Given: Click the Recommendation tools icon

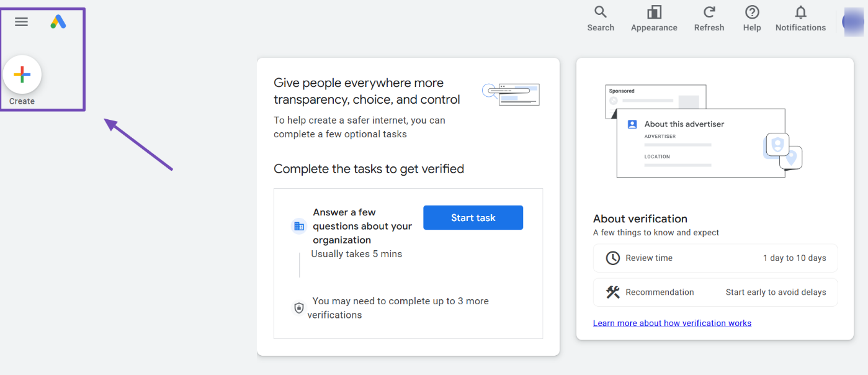Looking at the screenshot, I should (612, 292).
